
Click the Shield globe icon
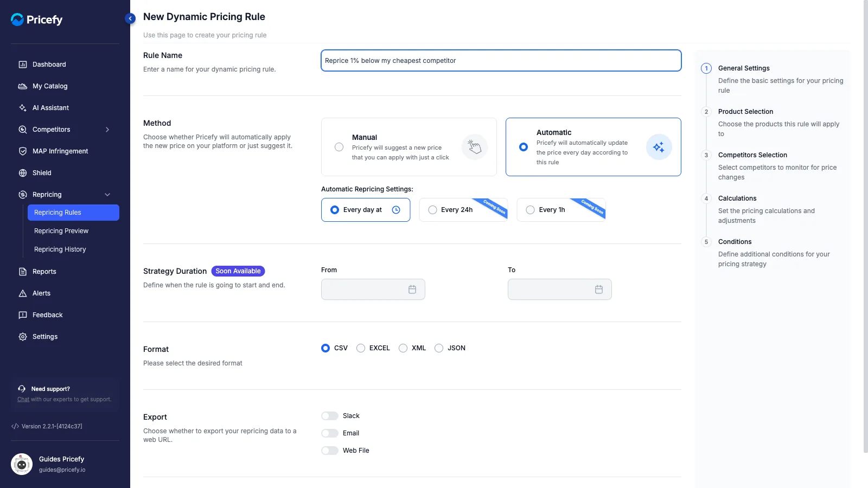(x=23, y=173)
